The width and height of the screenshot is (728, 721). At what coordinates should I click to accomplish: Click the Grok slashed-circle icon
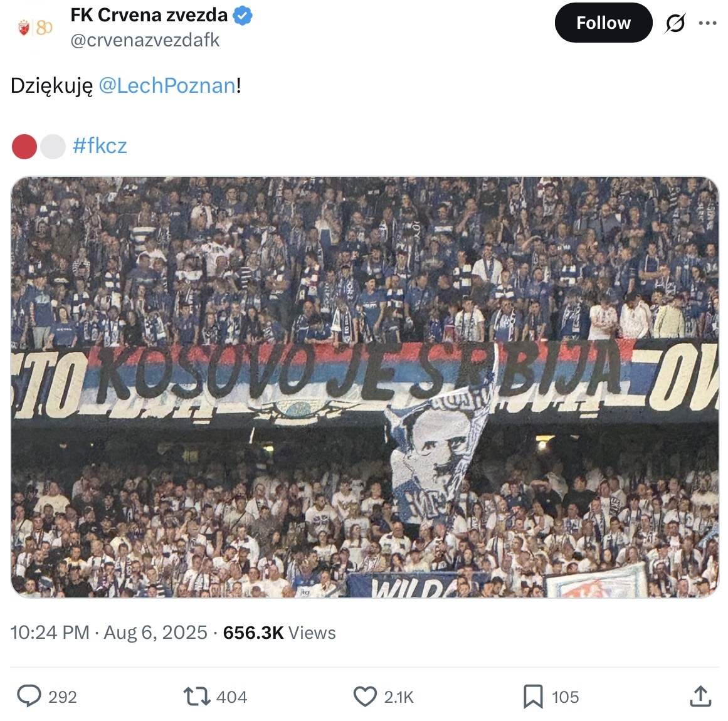[x=675, y=24]
